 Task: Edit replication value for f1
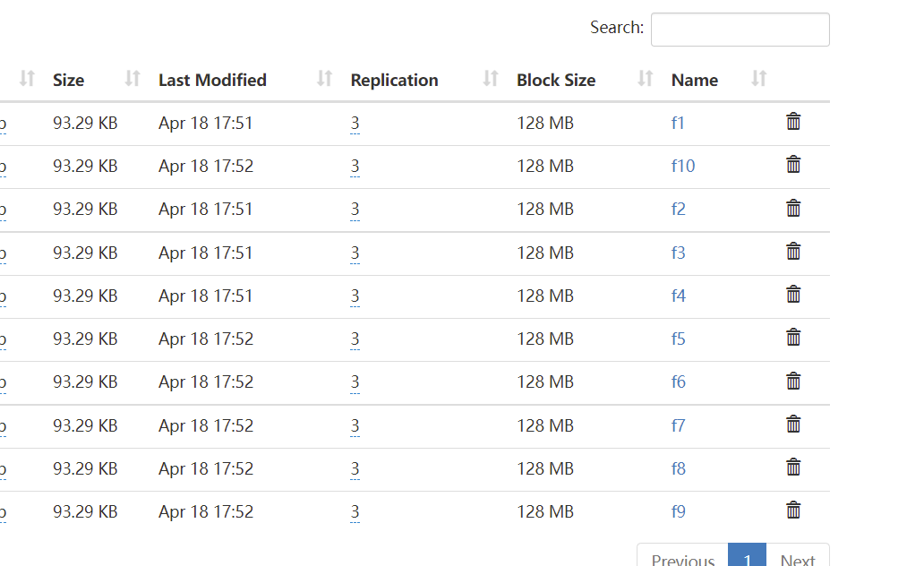coord(355,124)
